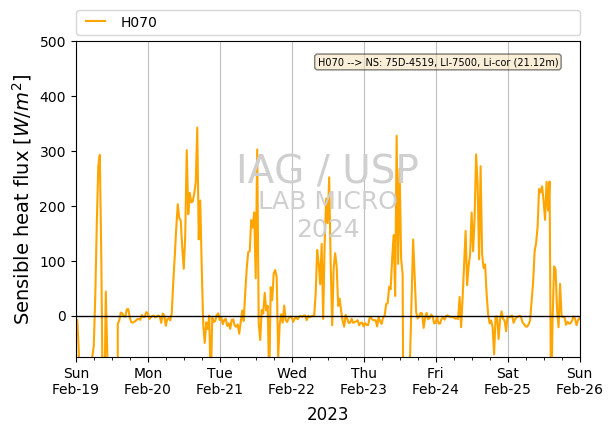The height and width of the screenshot is (434, 613).
Task: Click the Sun Feb-26 date label
Action: coord(579,381)
